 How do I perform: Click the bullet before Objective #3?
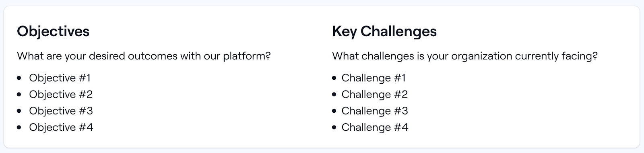19,111
